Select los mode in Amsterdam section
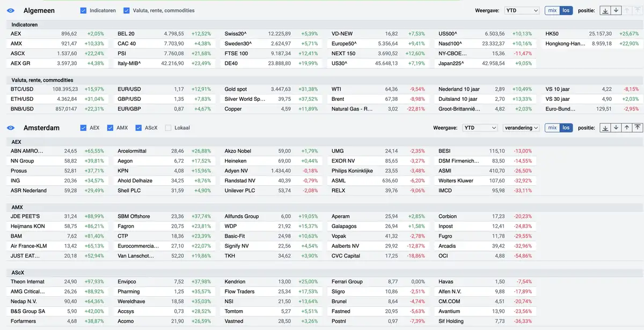Viewport: 644px width, 330px height. pyautogui.click(x=566, y=128)
